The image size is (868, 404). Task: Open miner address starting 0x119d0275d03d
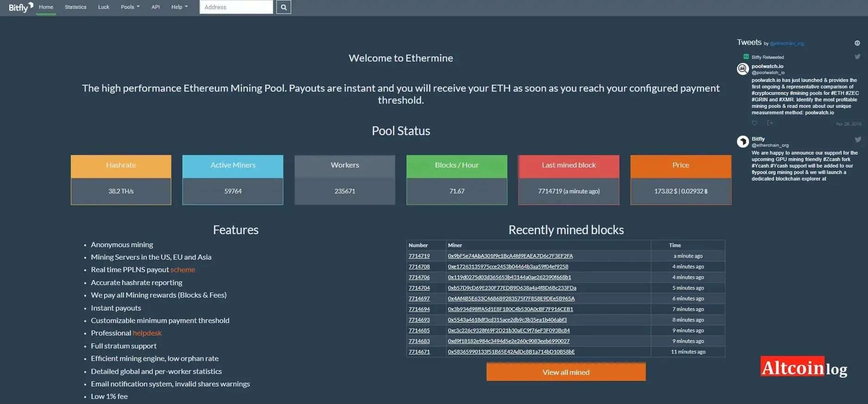tap(510, 277)
